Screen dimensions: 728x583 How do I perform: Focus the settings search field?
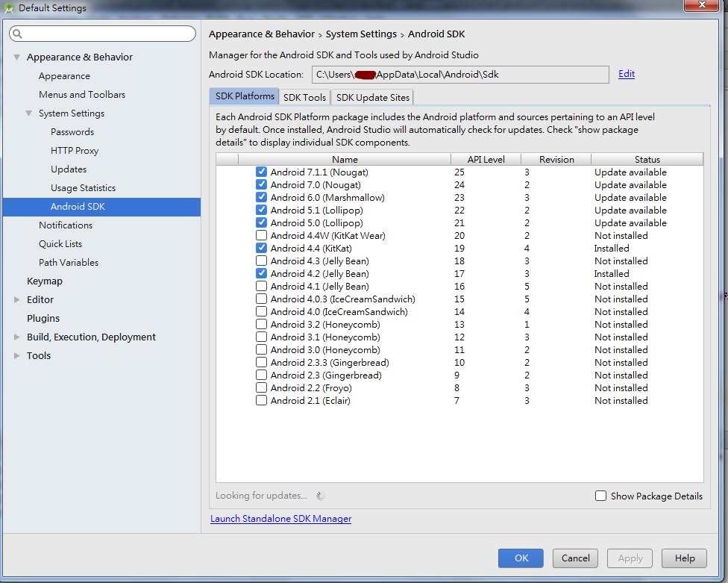103,34
